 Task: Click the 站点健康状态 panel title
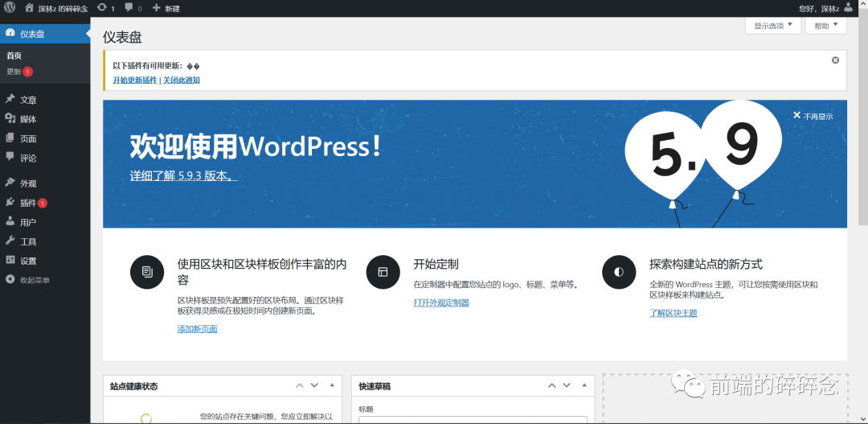134,386
